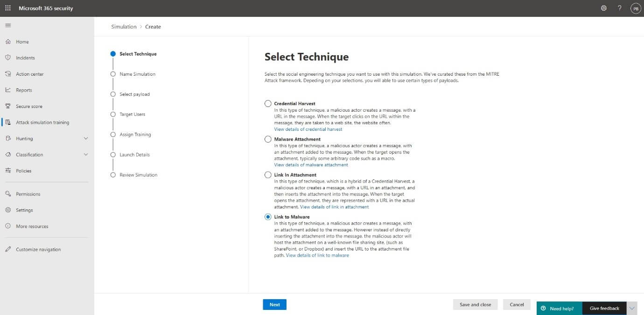Viewport: 644px width, 315px height.
Task: Expand the Classification section in the sidebar
Action: [x=85, y=154]
